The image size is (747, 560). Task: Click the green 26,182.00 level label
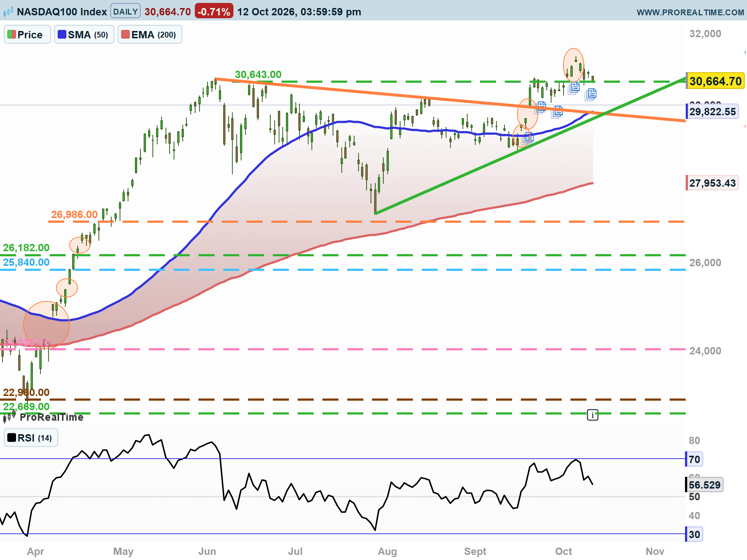click(x=26, y=248)
